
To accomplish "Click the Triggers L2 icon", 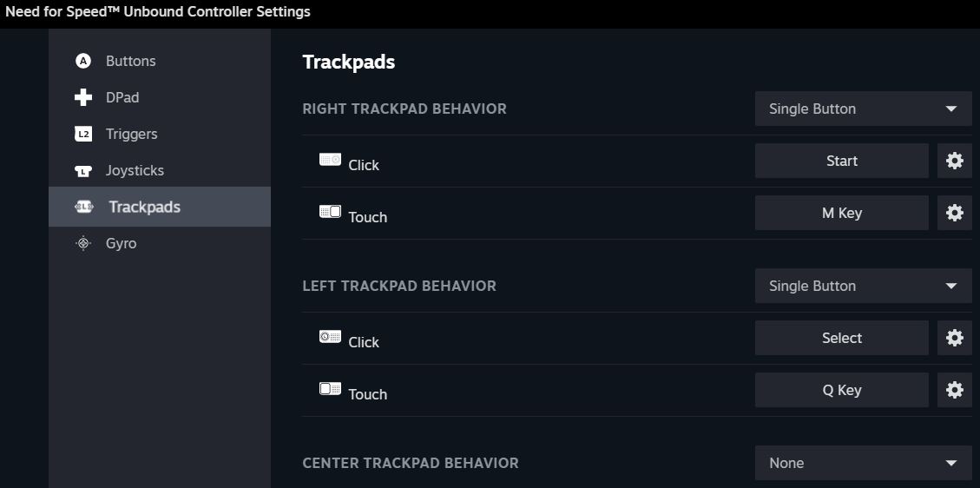I will pyautogui.click(x=83, y=134).
